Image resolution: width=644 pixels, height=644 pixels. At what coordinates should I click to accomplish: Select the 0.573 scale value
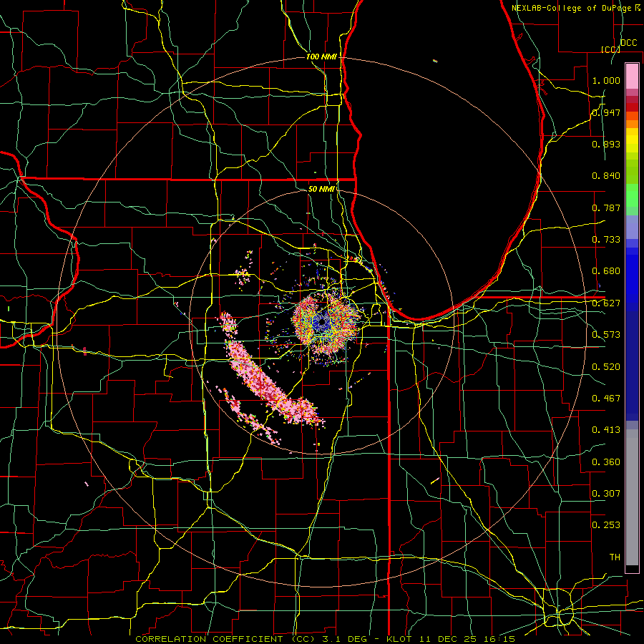coord(606,335)
